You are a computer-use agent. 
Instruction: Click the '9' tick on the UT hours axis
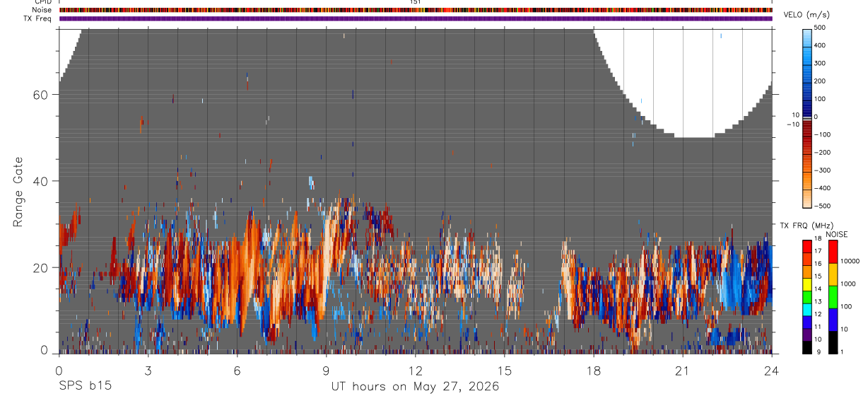pyautogui.click(x=326, y=370)
